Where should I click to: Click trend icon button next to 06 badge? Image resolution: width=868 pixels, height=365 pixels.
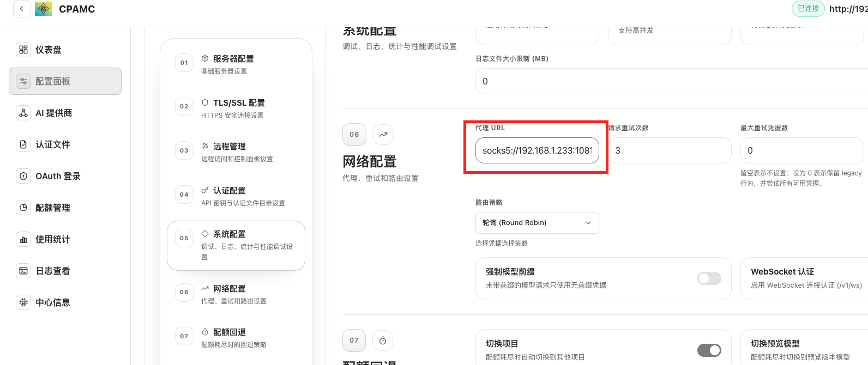pos(383,135)
